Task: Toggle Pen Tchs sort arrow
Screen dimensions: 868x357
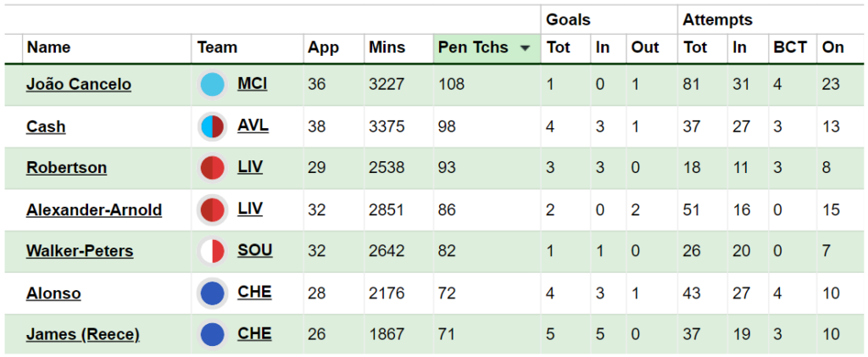Action: click(525, 48)
